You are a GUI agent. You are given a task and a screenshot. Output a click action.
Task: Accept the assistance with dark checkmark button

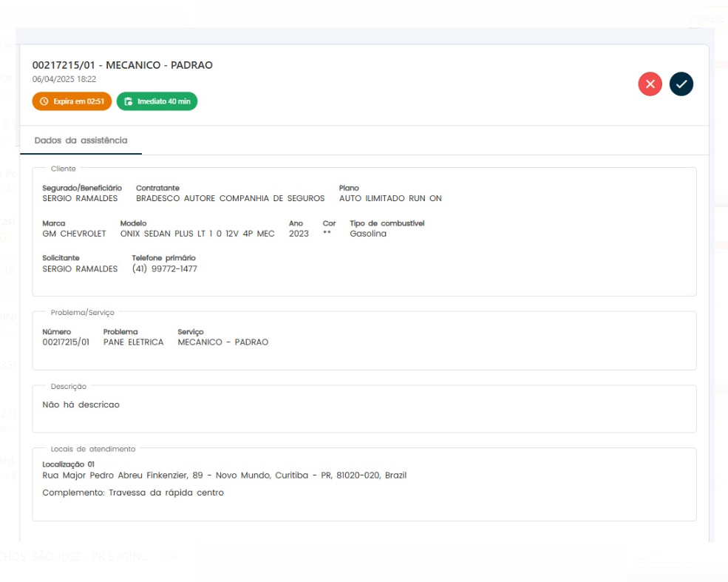[681, 84]
